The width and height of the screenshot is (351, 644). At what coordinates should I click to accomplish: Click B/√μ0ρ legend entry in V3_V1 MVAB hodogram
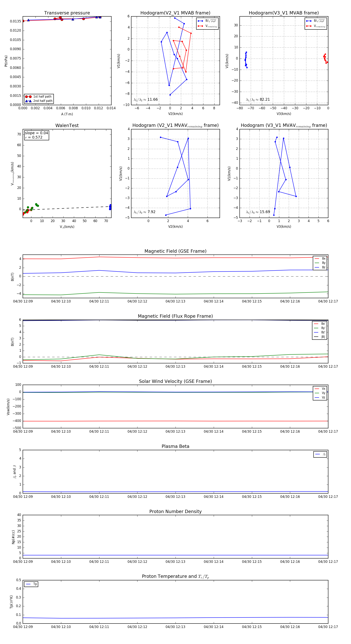(x=316, y=21)
